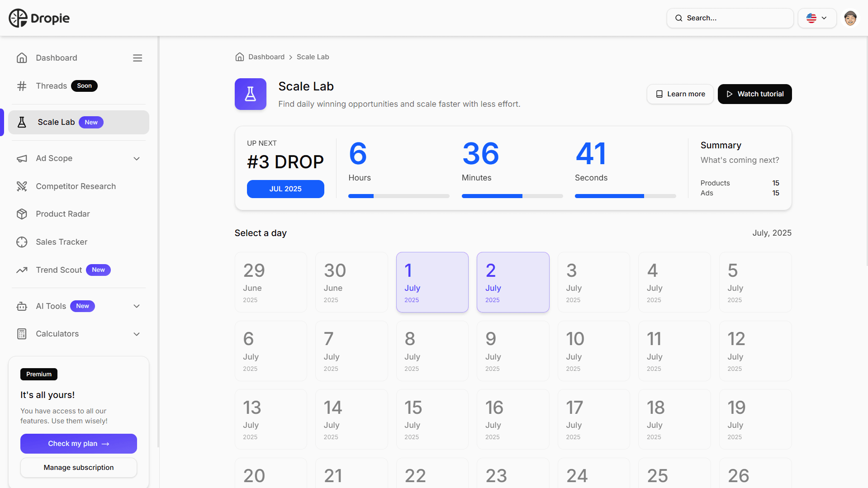
Task: Click the Minutes progress bar
Action: tap(512, 196)
